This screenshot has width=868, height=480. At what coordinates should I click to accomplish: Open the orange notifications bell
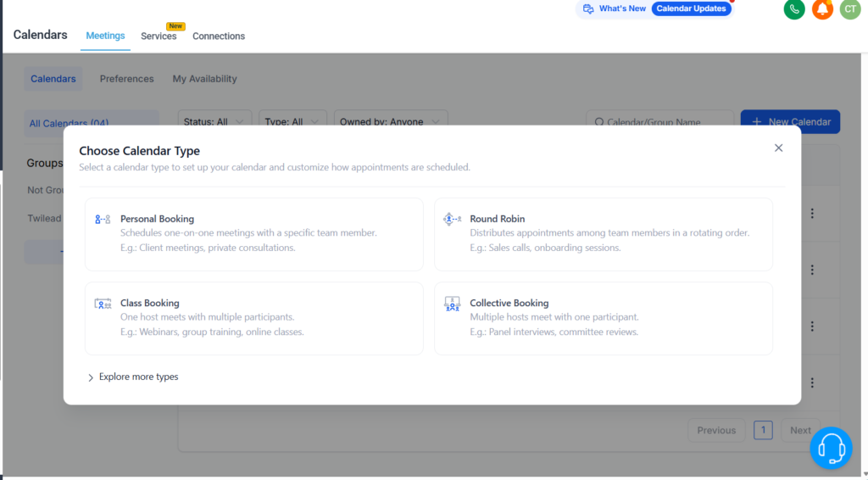point(822,9)
